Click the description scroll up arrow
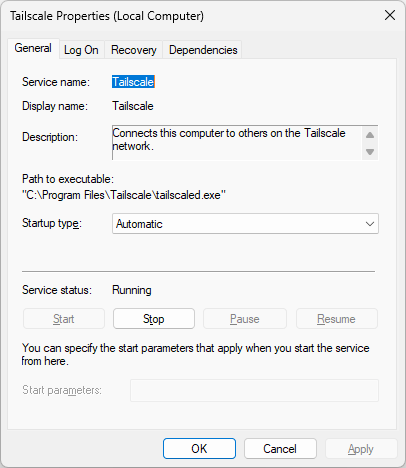 click(x=370, y=135)
